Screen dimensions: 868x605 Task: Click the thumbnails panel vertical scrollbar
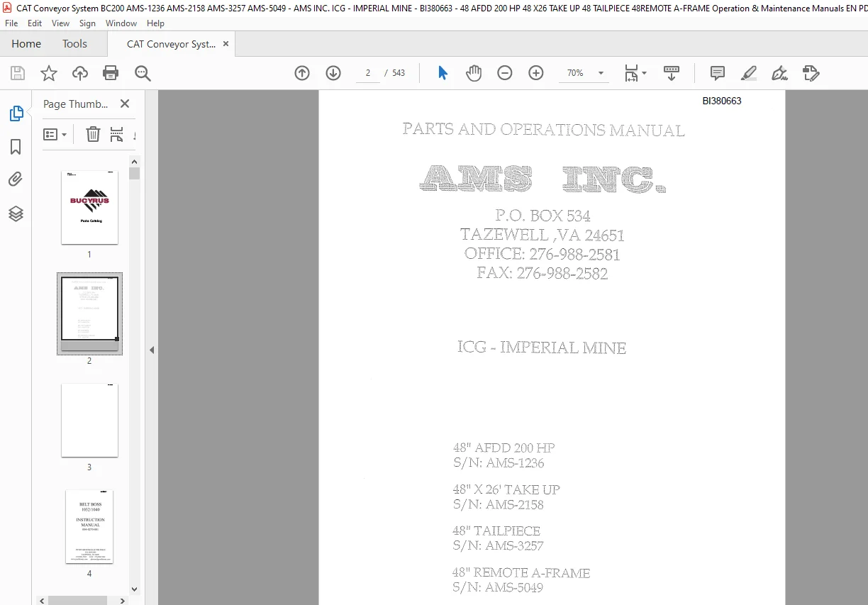coord(135,376)
